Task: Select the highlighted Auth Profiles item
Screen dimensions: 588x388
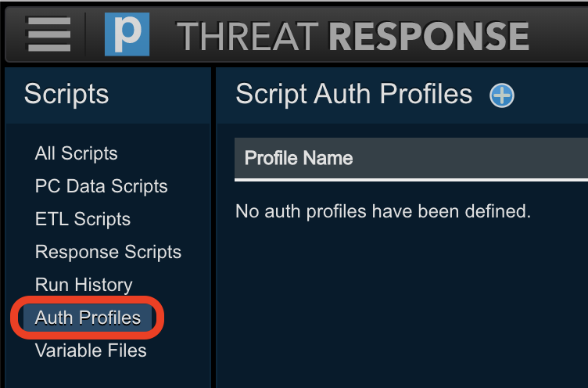Action: pyautogui.click(x=88, y=318)
